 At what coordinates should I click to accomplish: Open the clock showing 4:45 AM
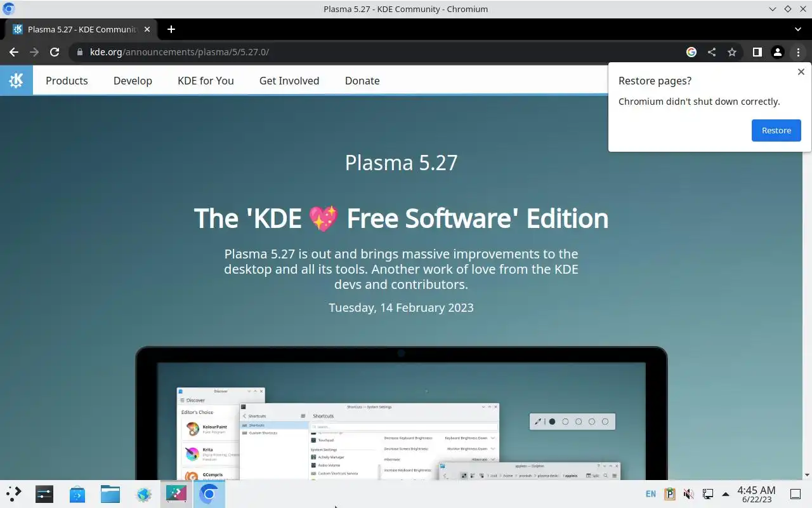(x=756, y=494)
